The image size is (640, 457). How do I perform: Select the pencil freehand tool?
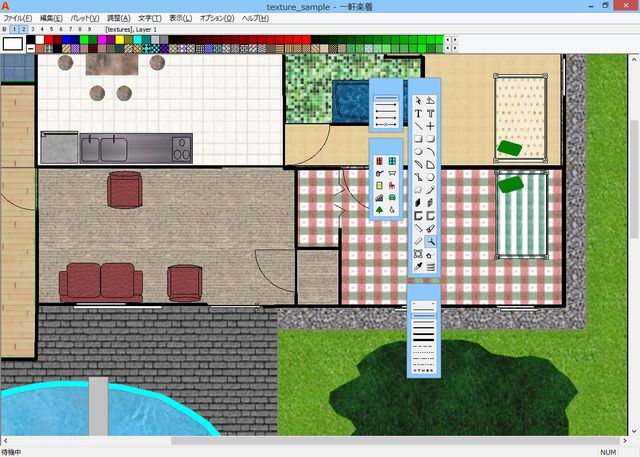(430, 190)
